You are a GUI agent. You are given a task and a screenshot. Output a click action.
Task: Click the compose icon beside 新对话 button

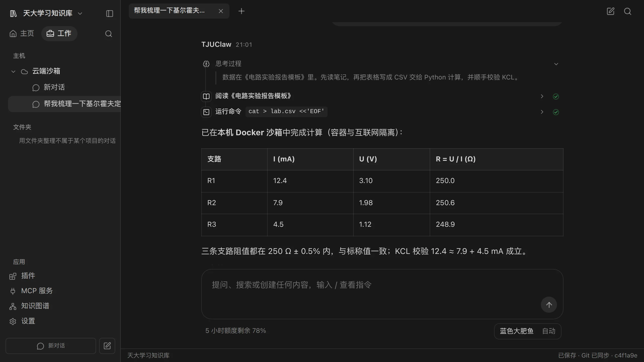tap(107, 346)
